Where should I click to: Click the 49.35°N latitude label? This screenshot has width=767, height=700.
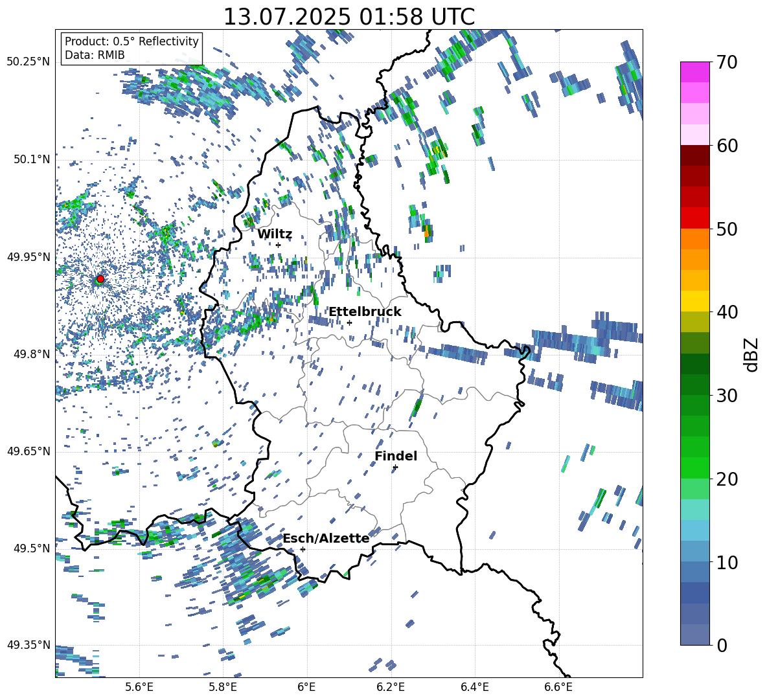click(x=29, y=645)
